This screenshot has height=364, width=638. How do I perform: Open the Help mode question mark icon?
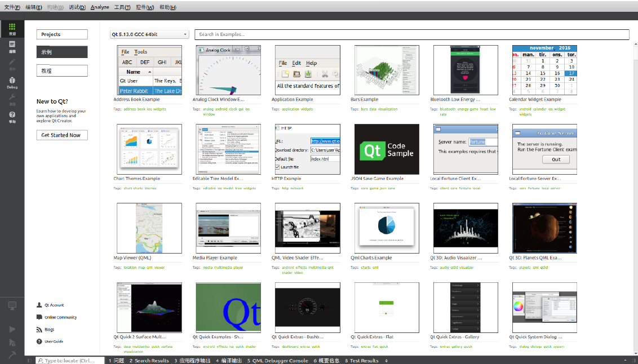[x=12, y=115]
